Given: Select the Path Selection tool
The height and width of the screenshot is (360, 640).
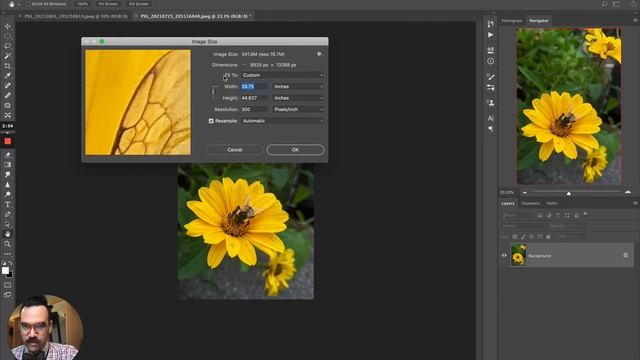Looking at the screenshot, I should (7, 224).
